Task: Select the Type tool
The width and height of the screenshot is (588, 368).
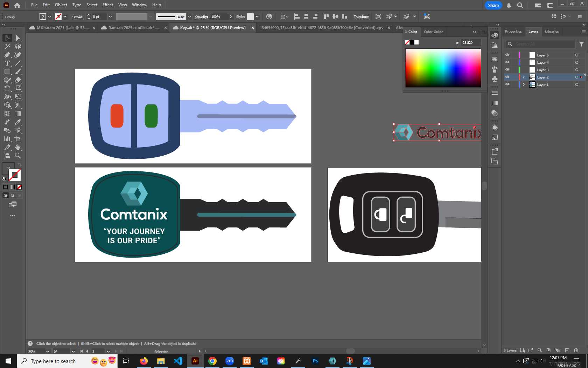Action: click(7, 63)
